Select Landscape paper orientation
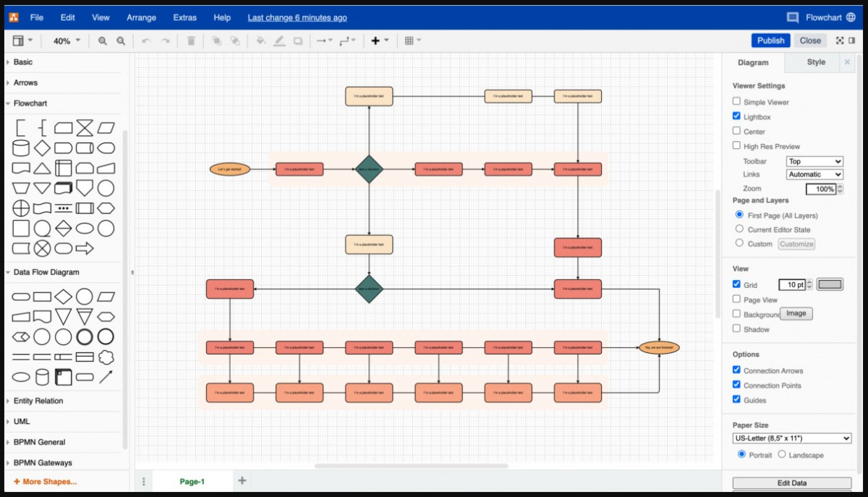Viewport: 868px width, 497px height. pyautogui.click(x=782, y=454)
